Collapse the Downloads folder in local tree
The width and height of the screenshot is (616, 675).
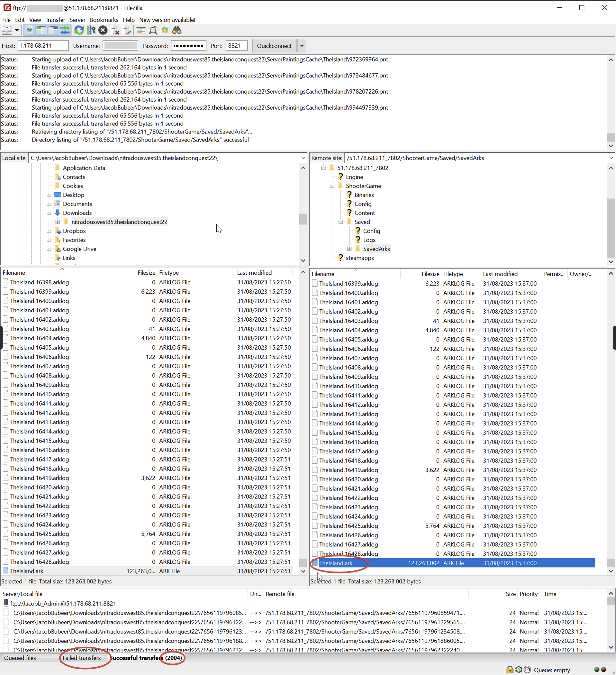point(49,213)
